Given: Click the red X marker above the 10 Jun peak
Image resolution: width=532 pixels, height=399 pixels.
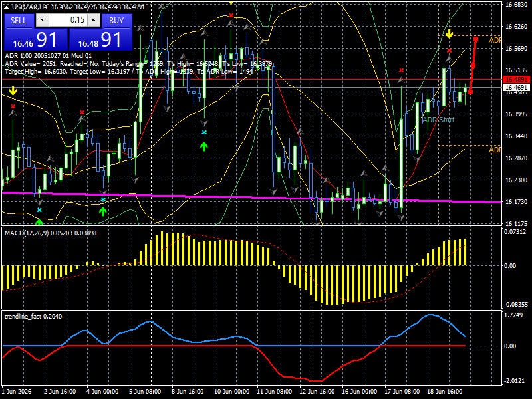Looking at the screenshot, I should pos(231,15).
